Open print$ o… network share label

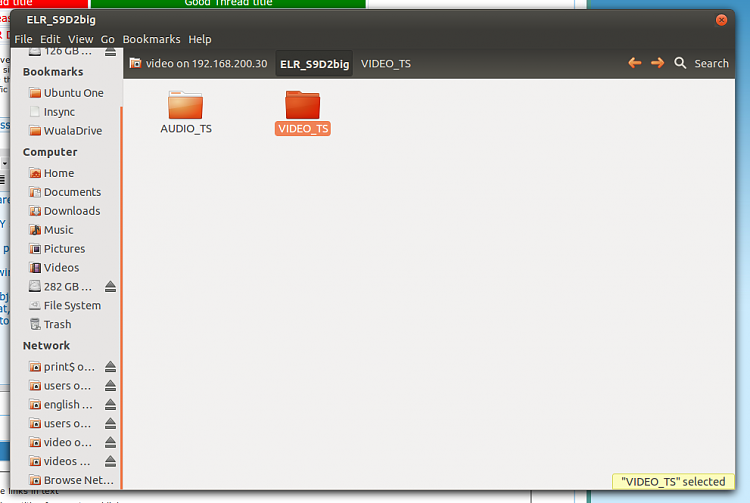point(69,367)
